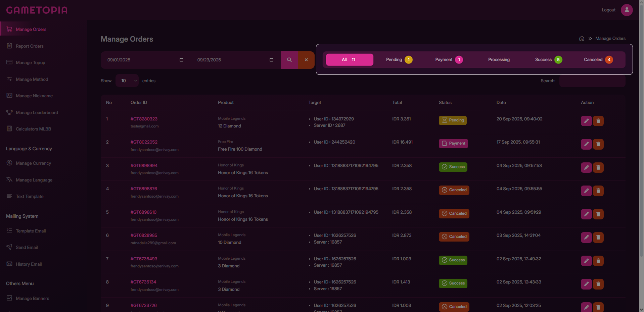Delete order #GT6898610
Viewport: 644px width, 312px height.
point(598,214)
